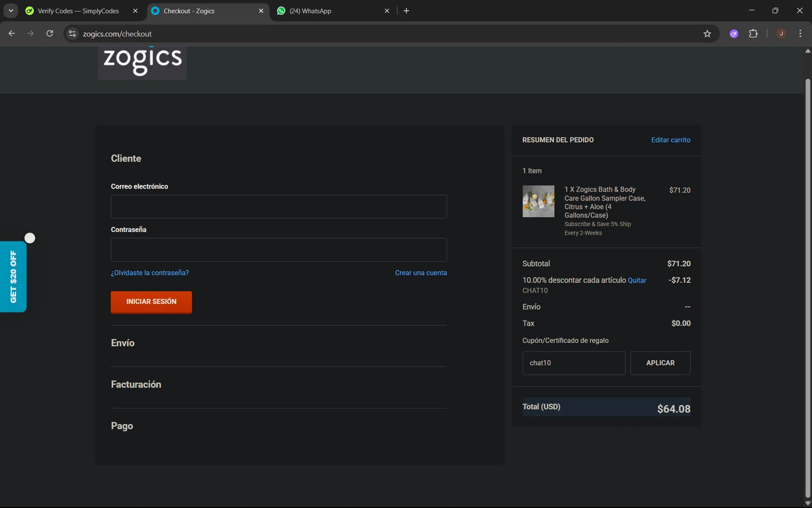This screenshot has width=812, height=508.
Task: Go forward one page
Action: click(x=31, y=34)
